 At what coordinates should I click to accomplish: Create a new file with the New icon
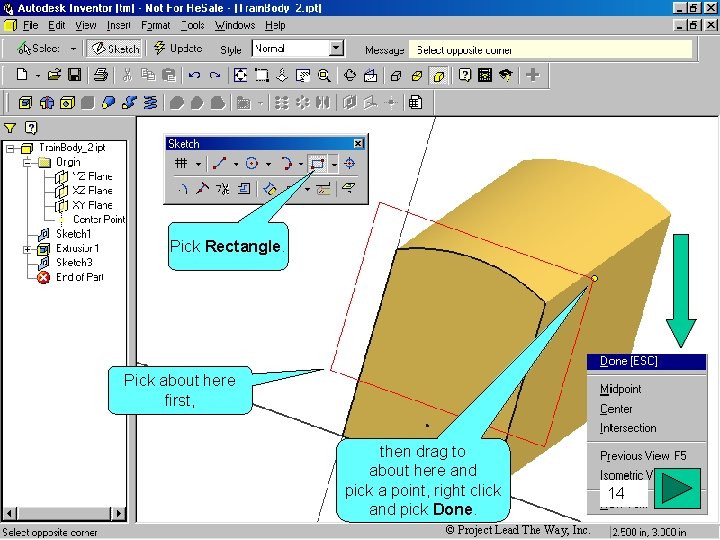(x=22, y=75)
